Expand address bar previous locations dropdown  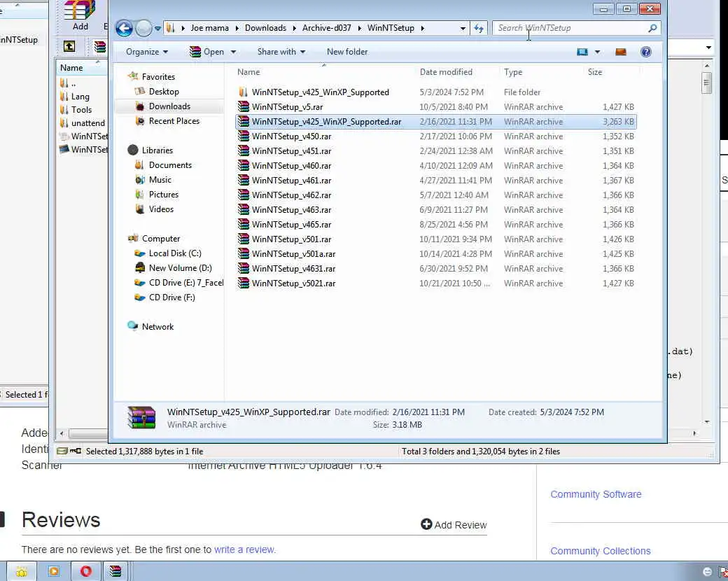pyautogui.click(x=463, y=28)
